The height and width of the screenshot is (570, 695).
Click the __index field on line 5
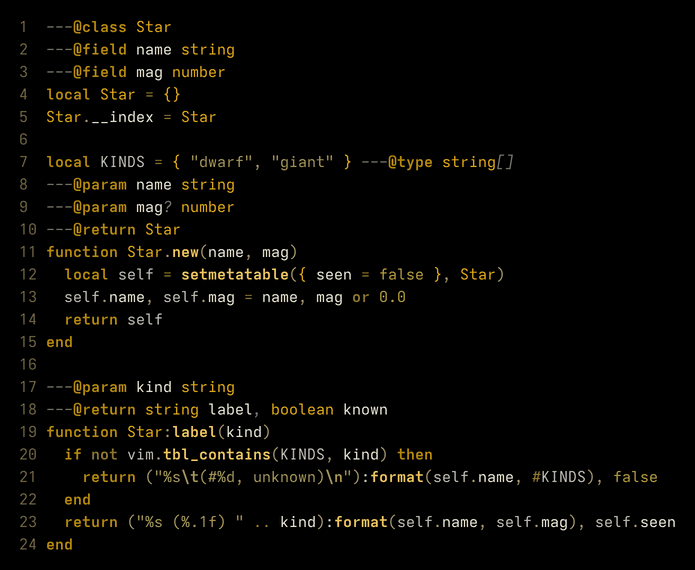point(122,117)
